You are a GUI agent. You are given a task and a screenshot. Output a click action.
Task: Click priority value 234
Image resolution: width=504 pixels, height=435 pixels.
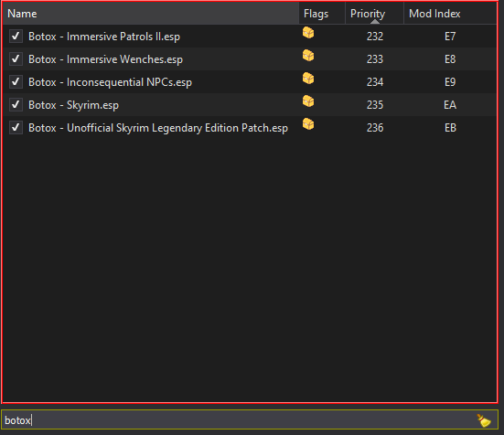tap(375, 82)
